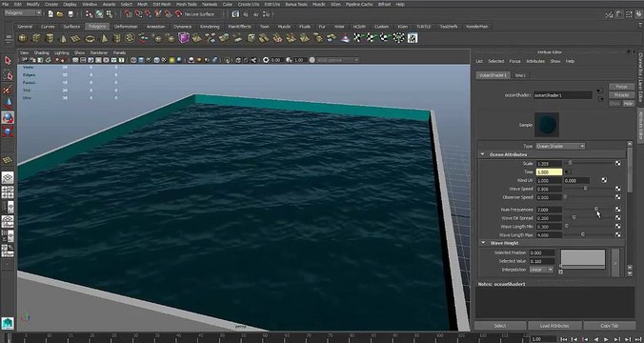Click the Hide button
The width and height of the screenshot is (644, 343).
pyautogui.click(x=629, y=104)
